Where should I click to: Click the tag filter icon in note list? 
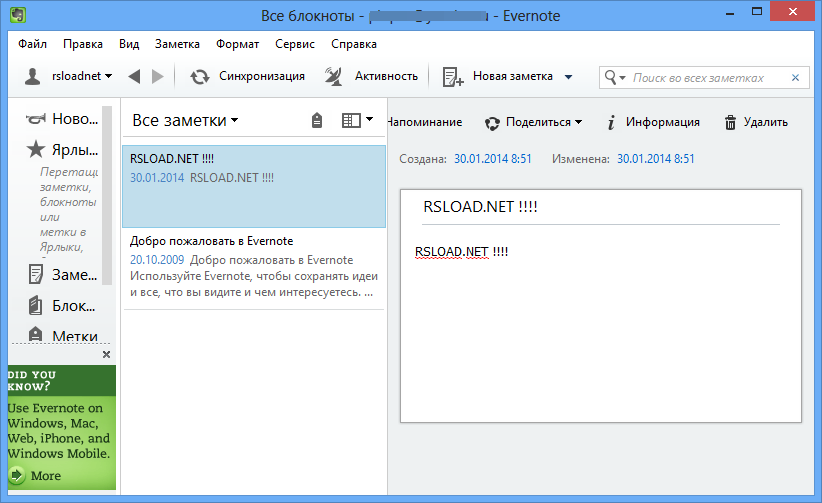pyautogui.click(x=317, y=120)
